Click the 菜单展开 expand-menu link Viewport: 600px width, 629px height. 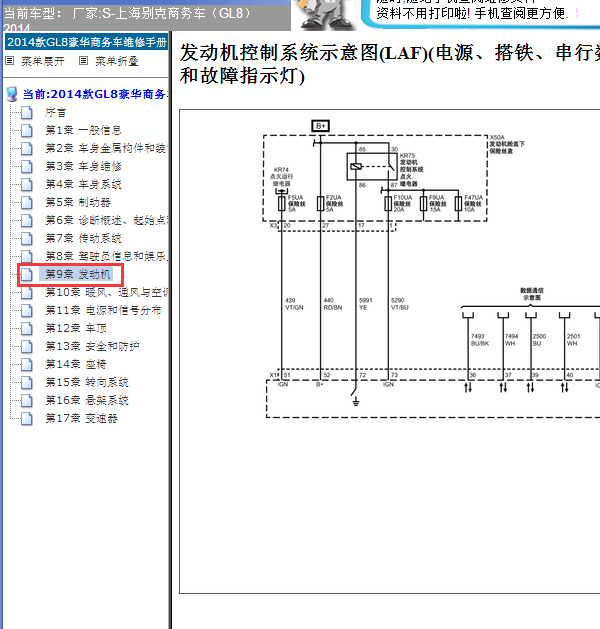(x=43, y=61)
